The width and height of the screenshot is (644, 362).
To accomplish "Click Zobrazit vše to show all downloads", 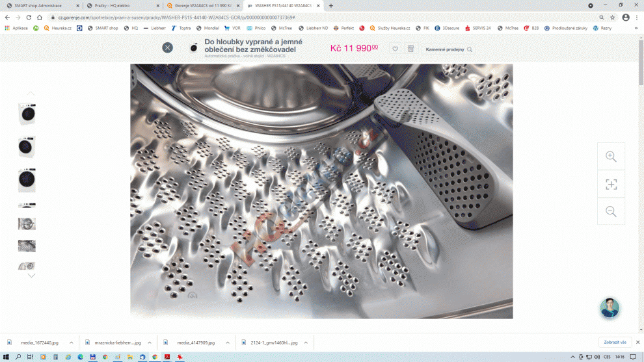I will point(615,343).
